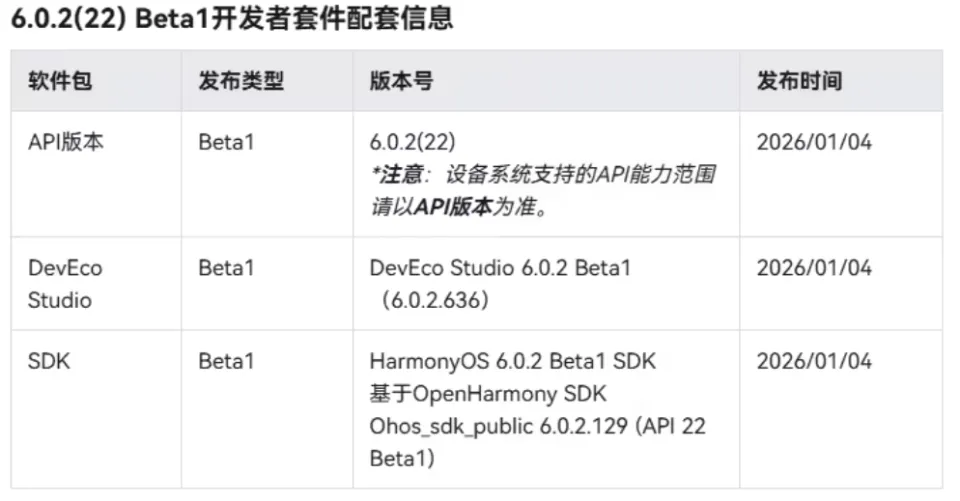Click the 发布时间 column header

[800, 81]
